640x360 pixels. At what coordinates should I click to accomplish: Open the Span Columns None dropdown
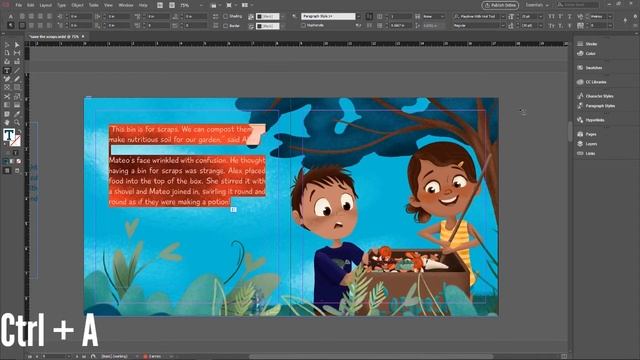coord(434,16)
